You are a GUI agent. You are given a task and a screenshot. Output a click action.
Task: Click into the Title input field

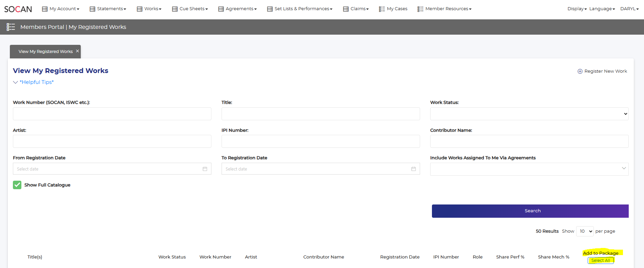(320, 114)
